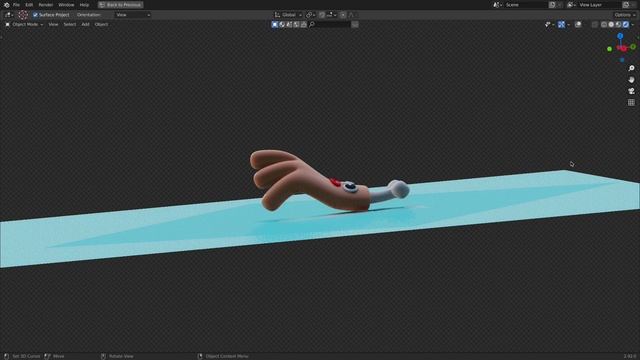Open the File menu
The height and width of the screenshot is (360, 640).
click(16, 5)
